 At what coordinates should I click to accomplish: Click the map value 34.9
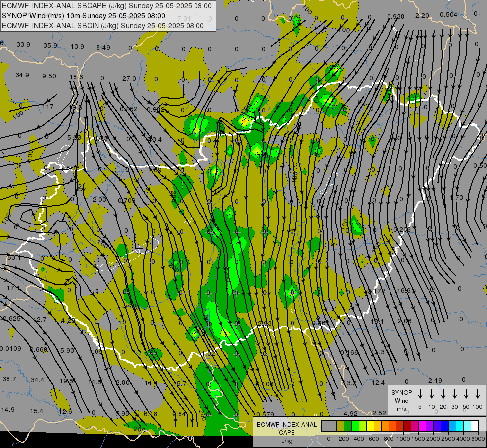click(22, 75)
